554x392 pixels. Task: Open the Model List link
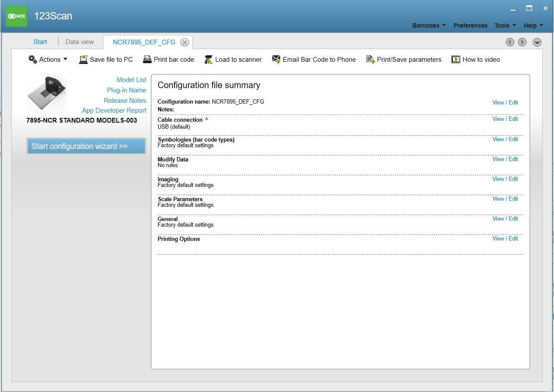tap(131, 80)
